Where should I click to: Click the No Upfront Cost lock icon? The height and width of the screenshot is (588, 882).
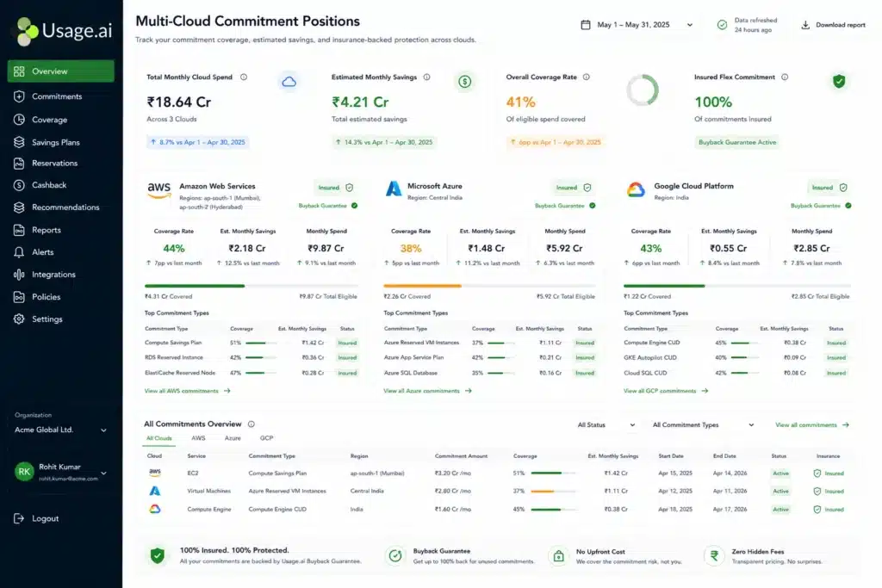[x=558, y=556]
